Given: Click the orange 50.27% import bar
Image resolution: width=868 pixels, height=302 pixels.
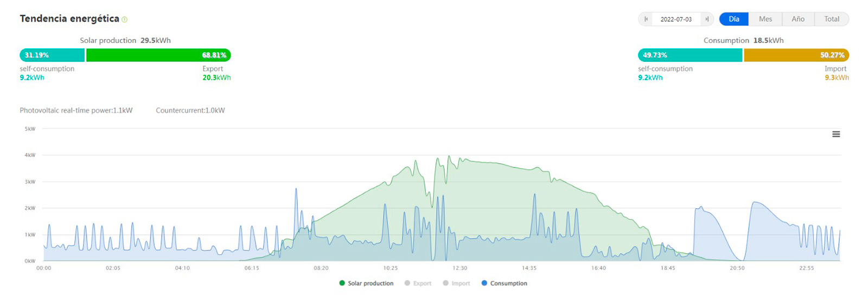Looking at the screenshot, I should point(796,55).
